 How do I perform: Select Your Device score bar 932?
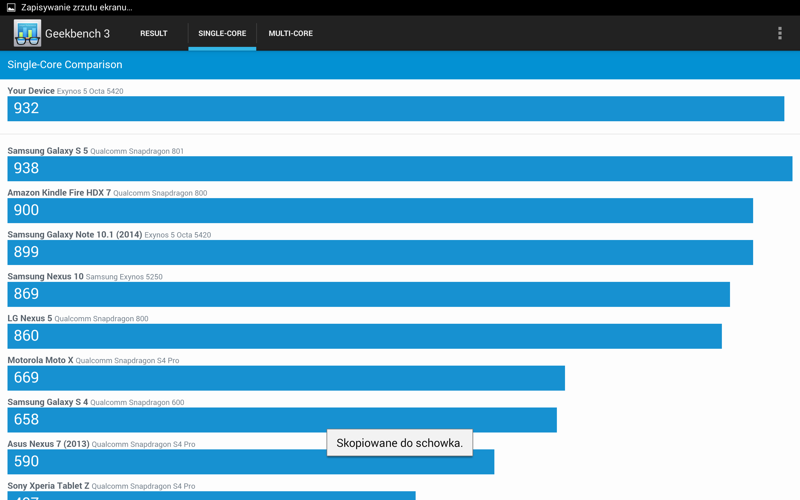point(395,108)
